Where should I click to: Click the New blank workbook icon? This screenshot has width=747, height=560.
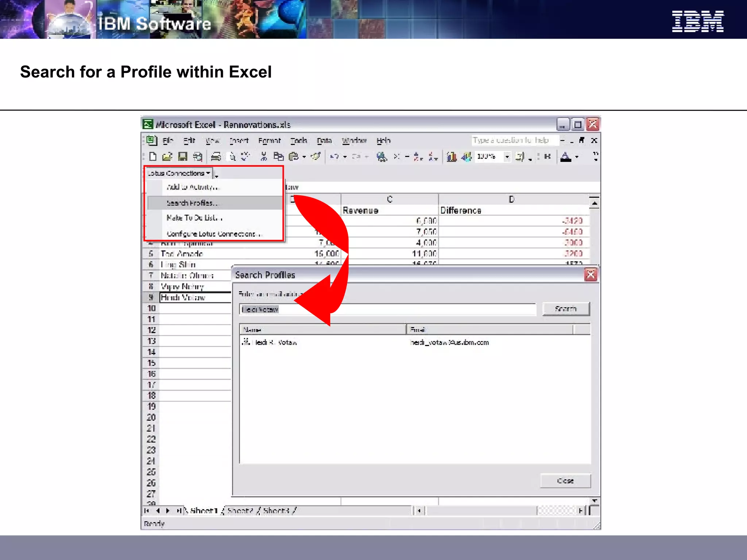click(153, 157)
